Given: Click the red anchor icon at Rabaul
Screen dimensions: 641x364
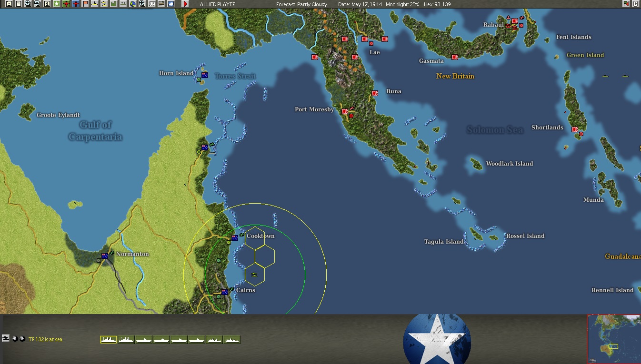Looking at the screenshot, I should (508, 18).
